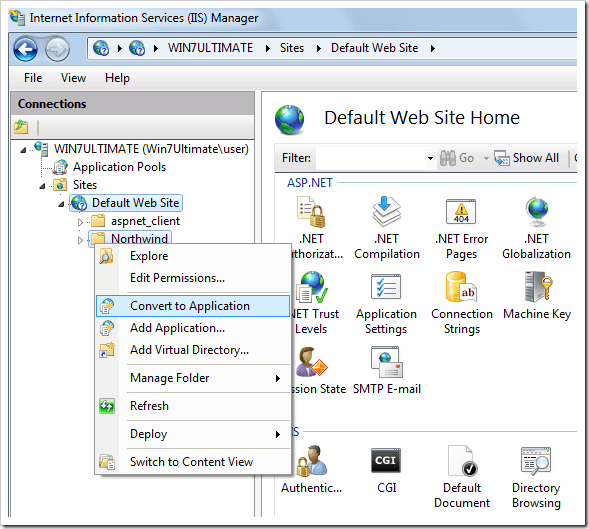The width and height of the screenshot is (589, 529).
Task: Open .NET Compilation feature icon
Action: [x=387, y=212]
